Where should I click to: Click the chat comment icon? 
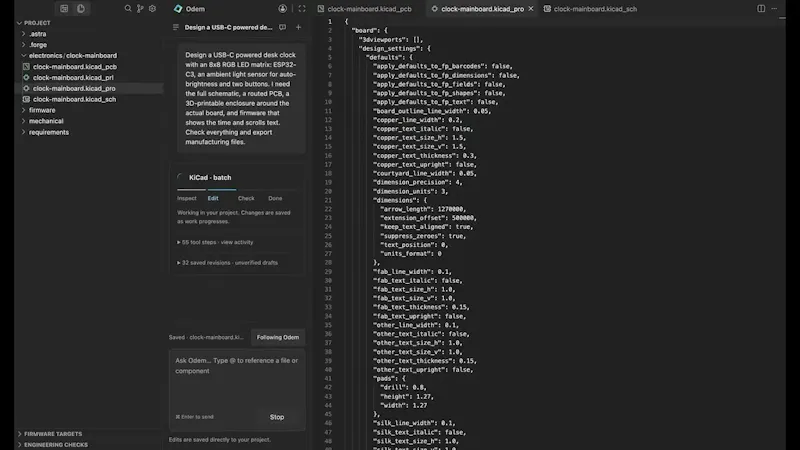tap(283, 27)
